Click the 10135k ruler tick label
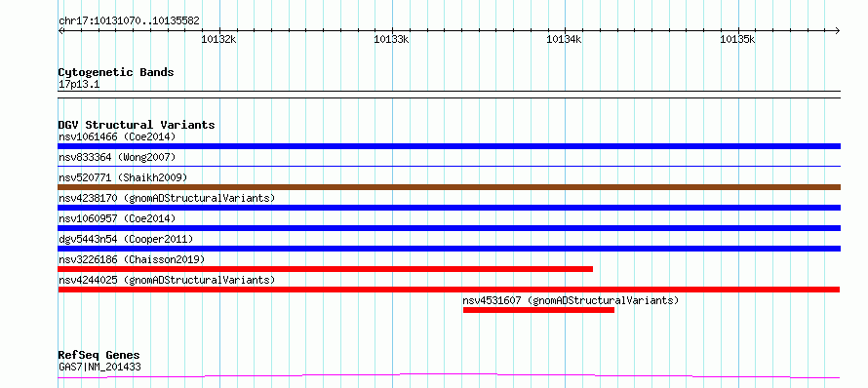The height and width of the screenshot is (388, 868). (737, 39)
